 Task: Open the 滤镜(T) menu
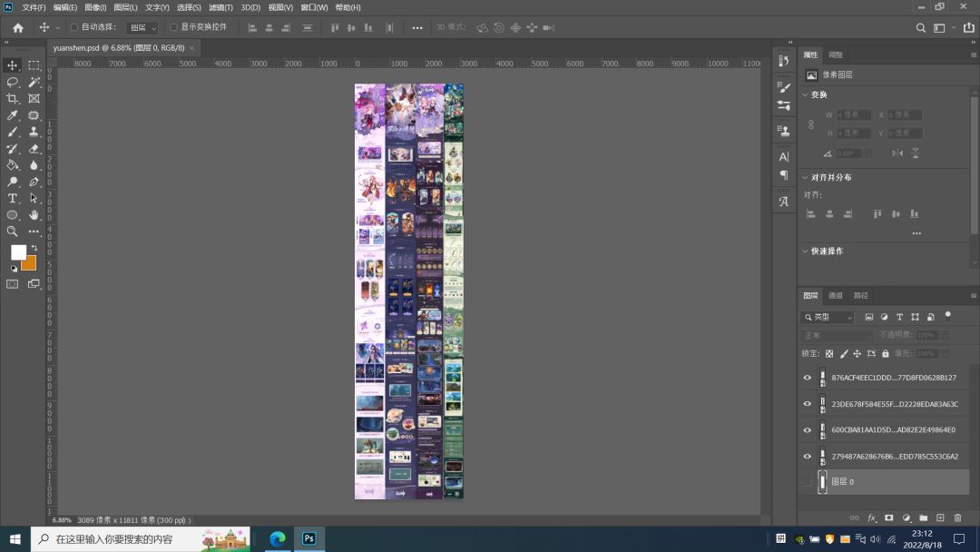pos(221,7)
